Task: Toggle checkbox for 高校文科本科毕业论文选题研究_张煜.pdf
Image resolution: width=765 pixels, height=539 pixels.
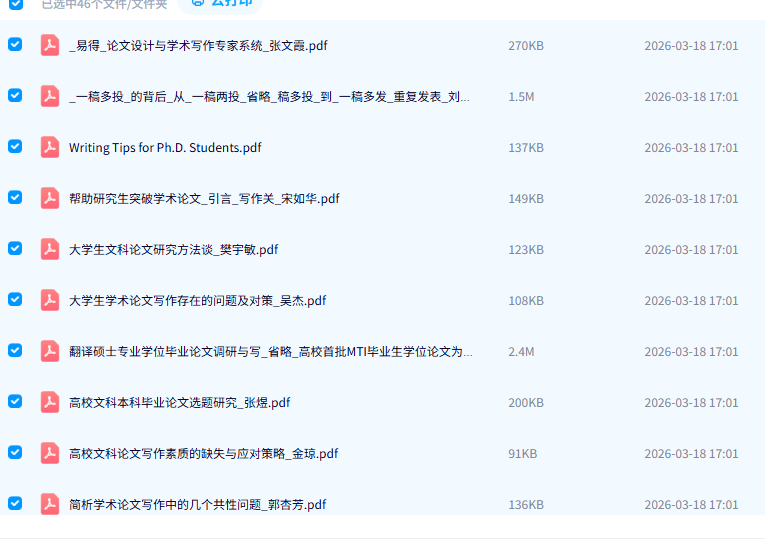Action: pos(15,401)
